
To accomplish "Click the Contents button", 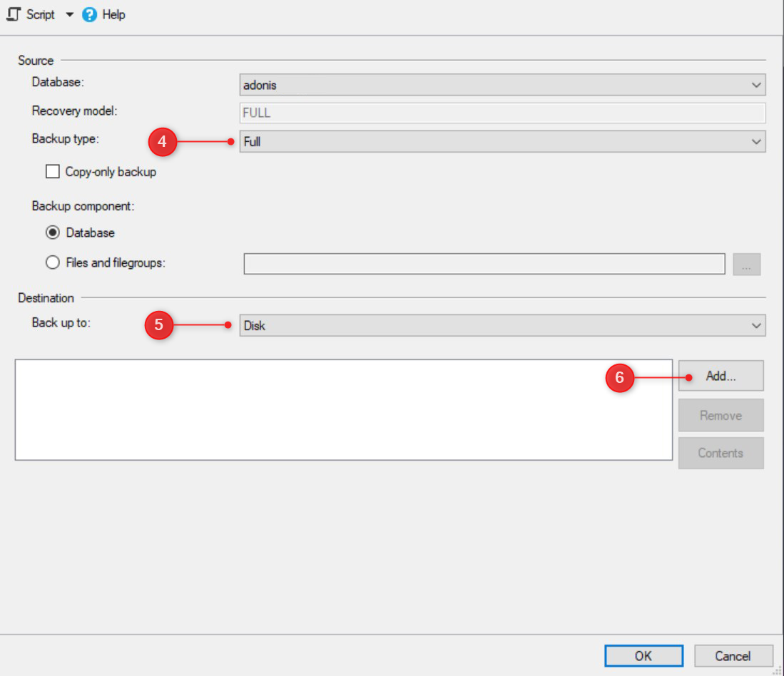I will point(721,453).
